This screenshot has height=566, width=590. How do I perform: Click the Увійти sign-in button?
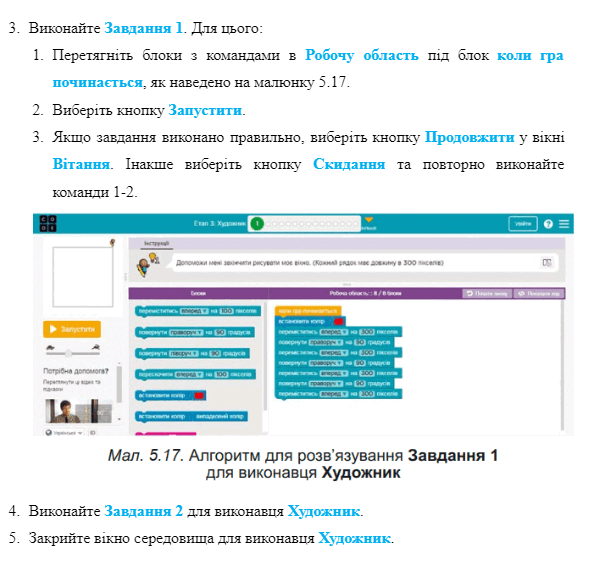523,224
